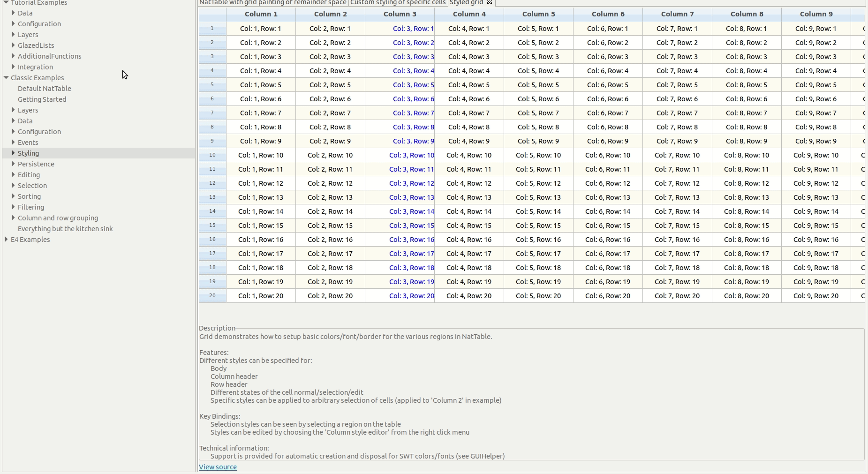Select row header 20
This screenshot has width=868, height=474.
point(212,296)
